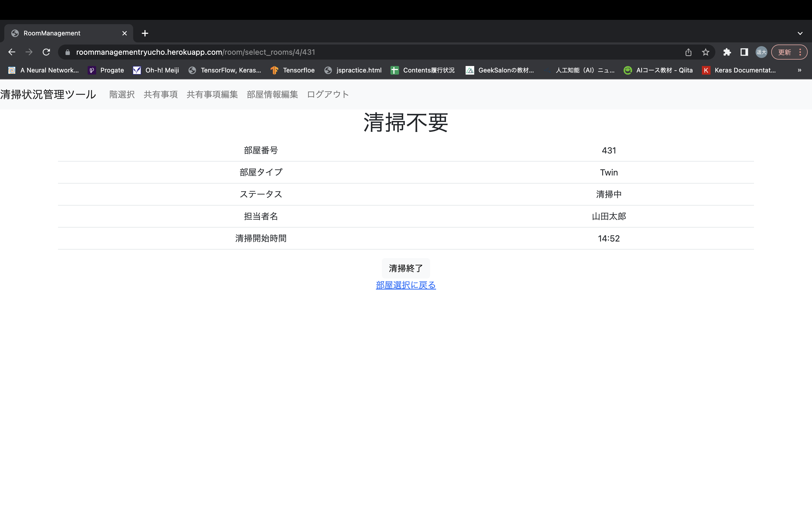Image resolution: width=812 pixels, height=527 pixels.
Task: Click the room number value 431
Action: pyautogui.click(x=609, y=150)
